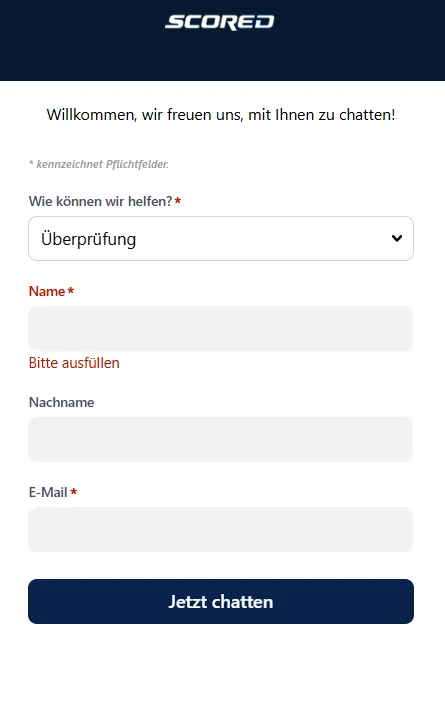445x714 pixels.
Task: Click the red "Name" field label
Action: coord(47,291)
